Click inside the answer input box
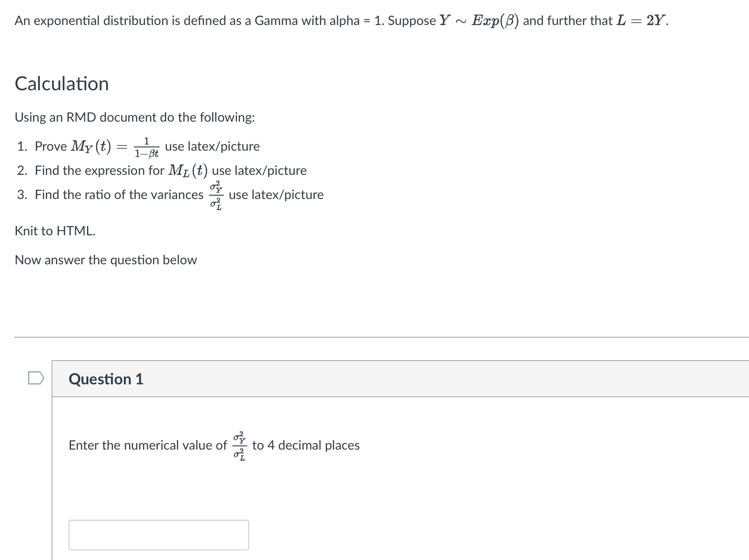 [x=159, y=535]
